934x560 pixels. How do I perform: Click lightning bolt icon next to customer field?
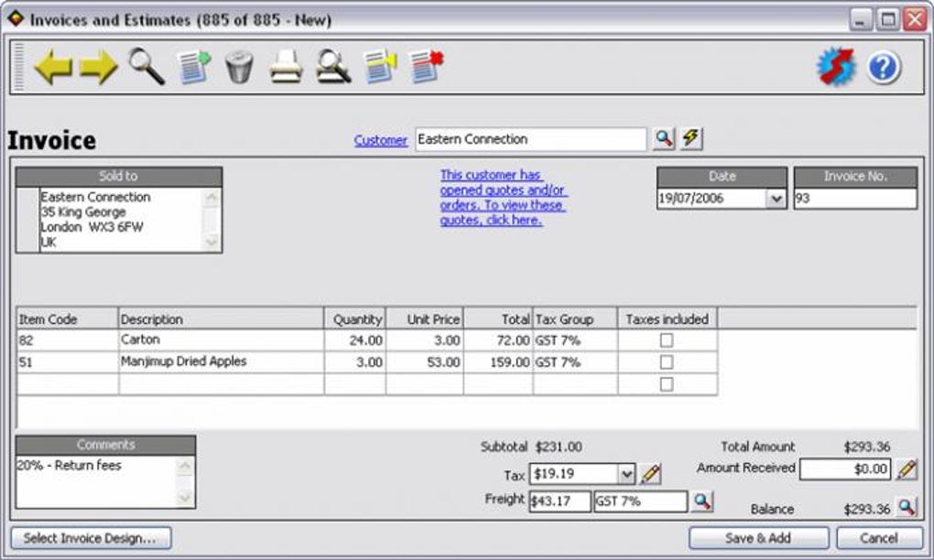pos(691,139)
